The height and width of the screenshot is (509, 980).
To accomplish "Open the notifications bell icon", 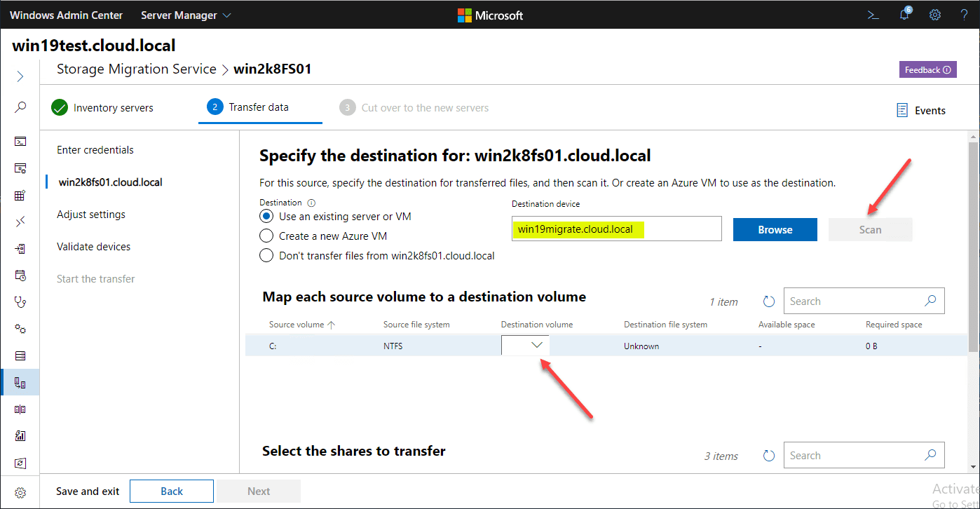I will tap(904, 15).
